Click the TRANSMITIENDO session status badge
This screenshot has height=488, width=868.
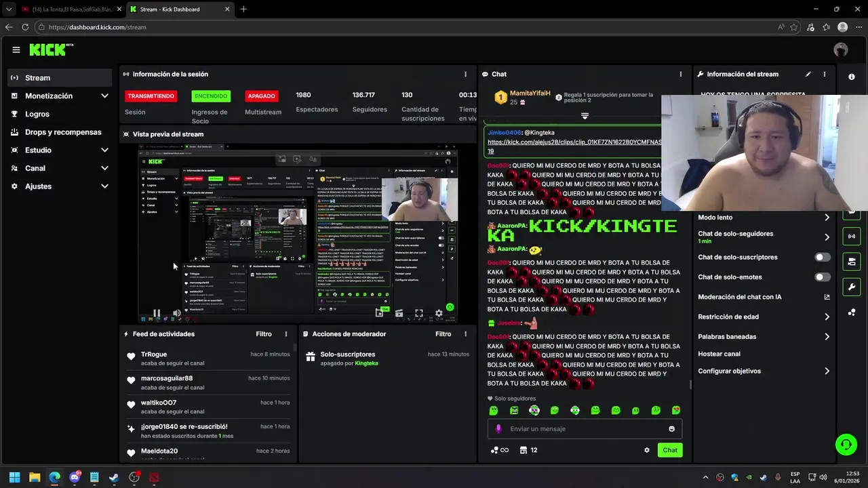[x=151, y=96]
